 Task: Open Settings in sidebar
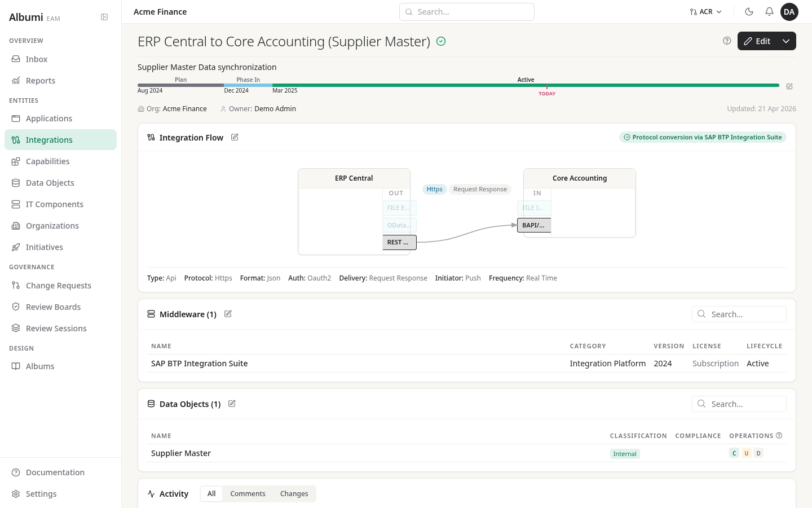pos(60,494)
